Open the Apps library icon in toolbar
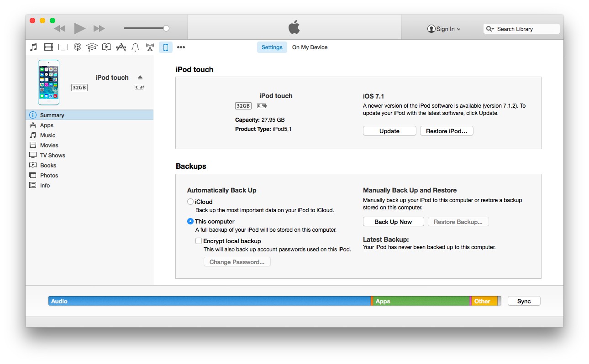This screenshot has width=589, height=364. pyautogui.click(x=121, y=47)
